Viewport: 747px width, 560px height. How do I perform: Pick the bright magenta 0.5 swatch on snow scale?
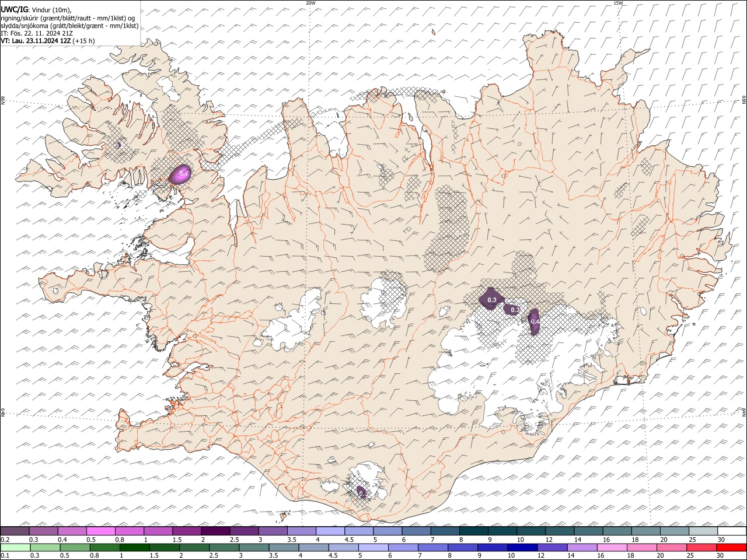click(100, 531)
